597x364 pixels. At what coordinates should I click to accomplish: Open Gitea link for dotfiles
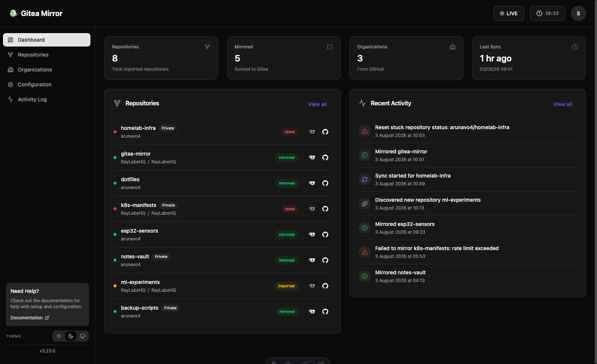click(312, 183)
